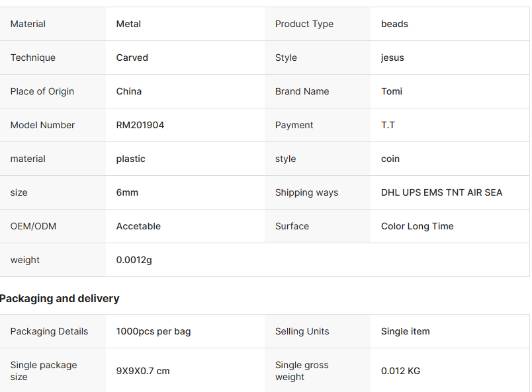This screenshot has height=392, width=532.
Task: Click the 'Color Long Time' surface value
Action: 418,226
